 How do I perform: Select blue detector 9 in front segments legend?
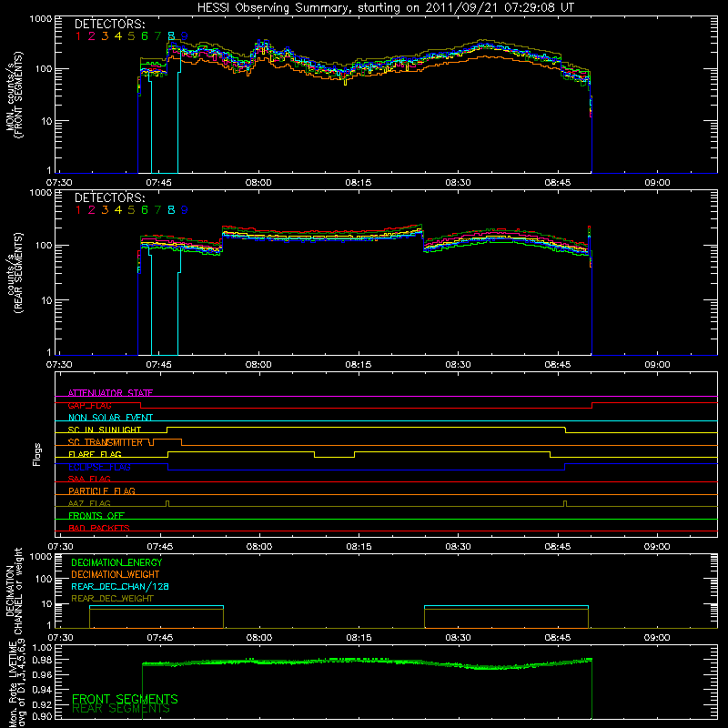(x=185, y=36)
